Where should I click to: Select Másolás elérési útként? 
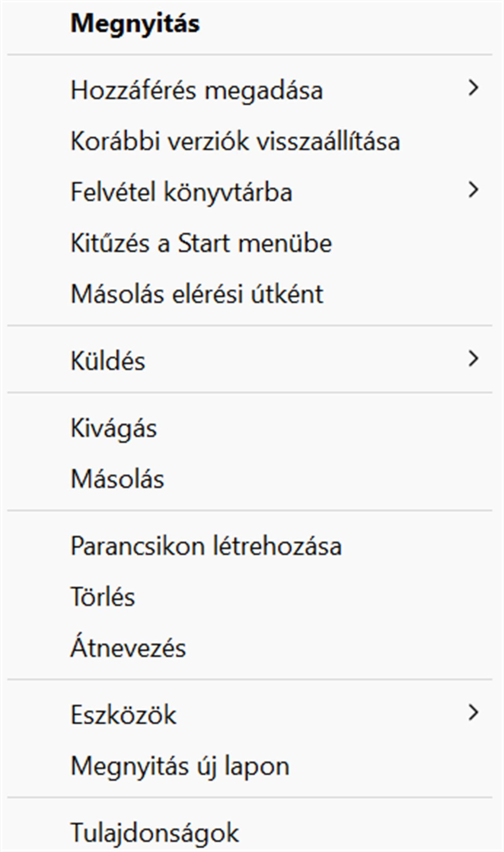coord(197,294)
